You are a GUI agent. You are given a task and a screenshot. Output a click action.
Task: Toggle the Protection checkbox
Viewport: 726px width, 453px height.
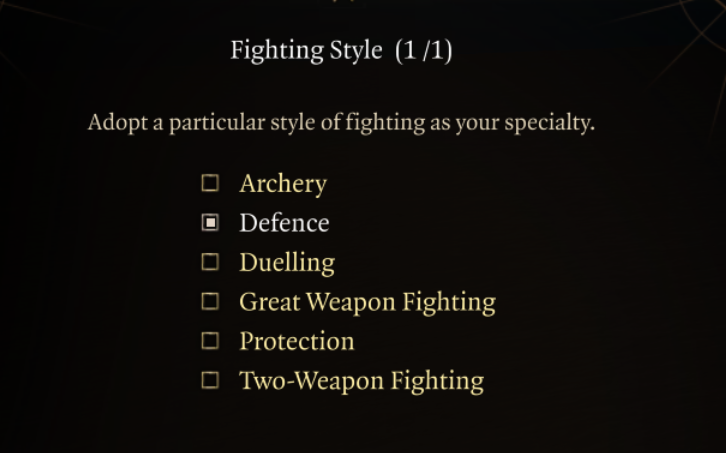[210, 341]
